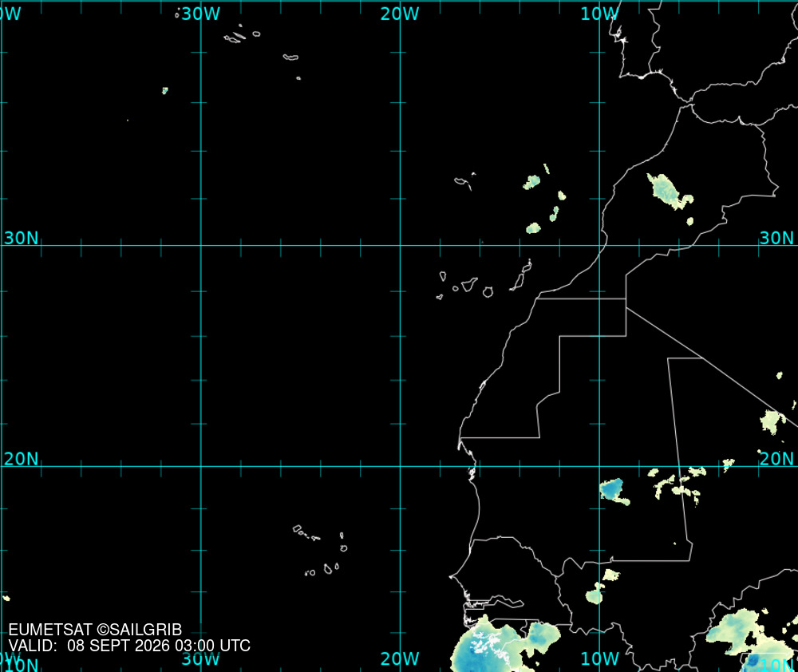
Task: Click the 20N and 30W grid intersection
Action: [x=201, y=466]
